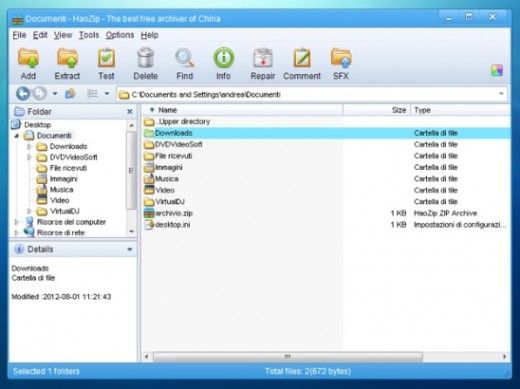
Task: Open the navigation history dropdown arrow
Action: [55, 94]
